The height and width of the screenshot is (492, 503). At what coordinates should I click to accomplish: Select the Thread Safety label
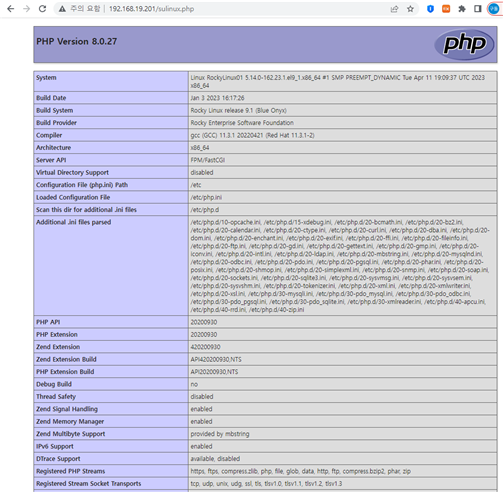(56, 397)
